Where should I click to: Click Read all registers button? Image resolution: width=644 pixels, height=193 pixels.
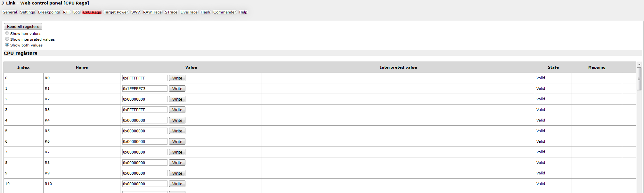click(23, 26)
